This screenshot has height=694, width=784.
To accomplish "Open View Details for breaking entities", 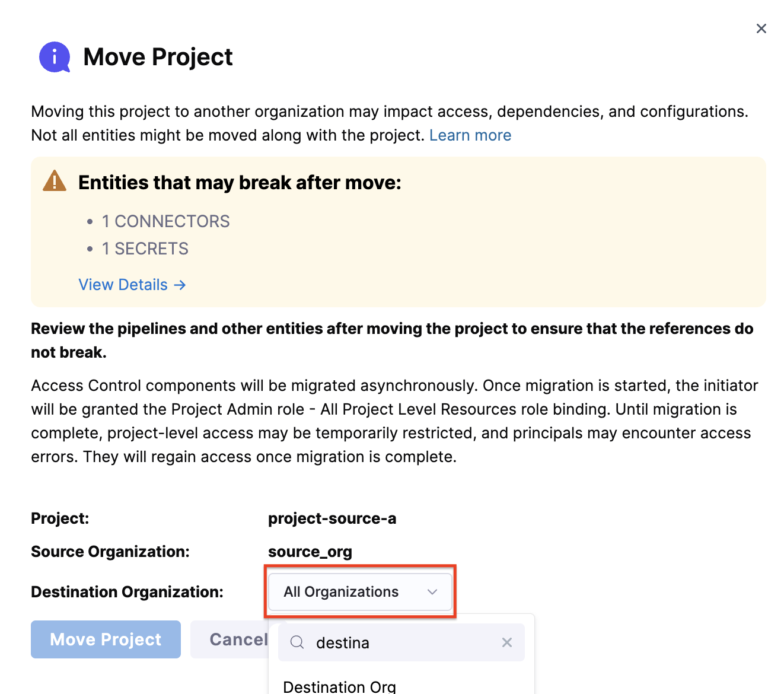I will coord(123,285).
